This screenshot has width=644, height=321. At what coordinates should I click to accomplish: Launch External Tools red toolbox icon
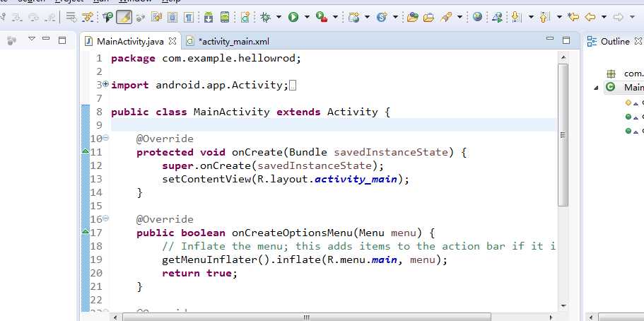[x=321, y=17]
